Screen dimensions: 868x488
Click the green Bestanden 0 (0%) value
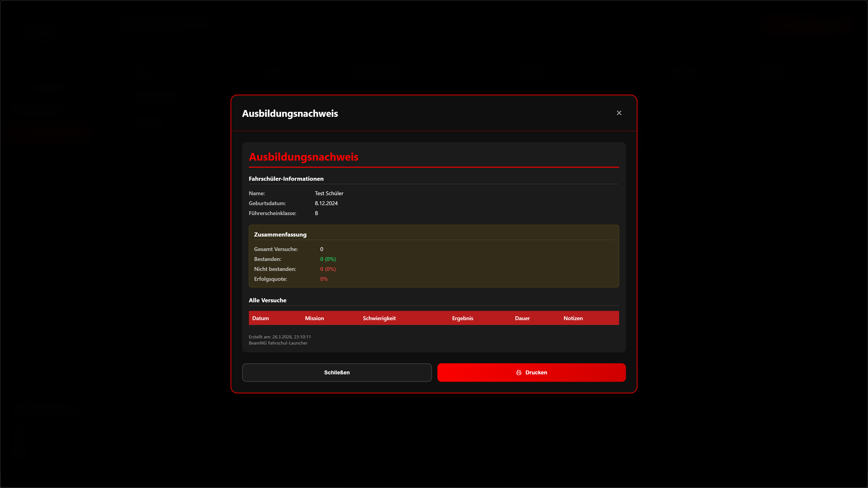click(328, 259)
